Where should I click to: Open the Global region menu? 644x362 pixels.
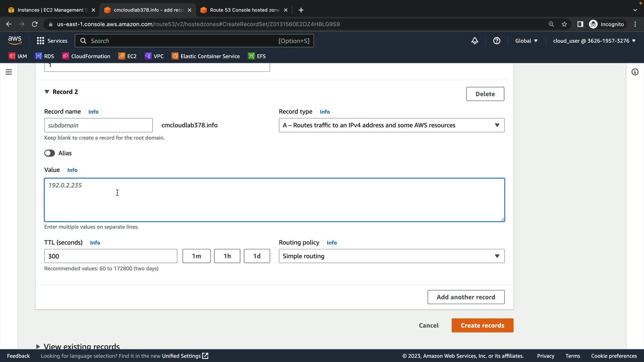pyautogui.click(x=526, y=41)
